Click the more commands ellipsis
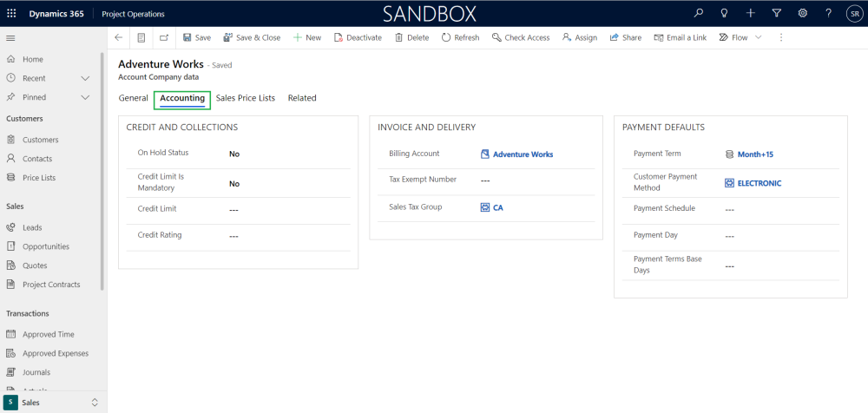Screen dimensions: 868x413 (x=781, y=37)
